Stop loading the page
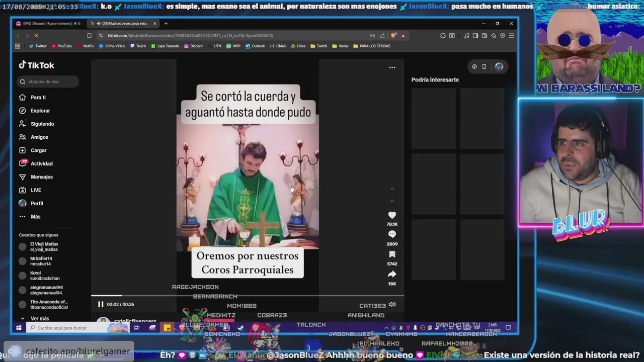 (x=36, y=36)
